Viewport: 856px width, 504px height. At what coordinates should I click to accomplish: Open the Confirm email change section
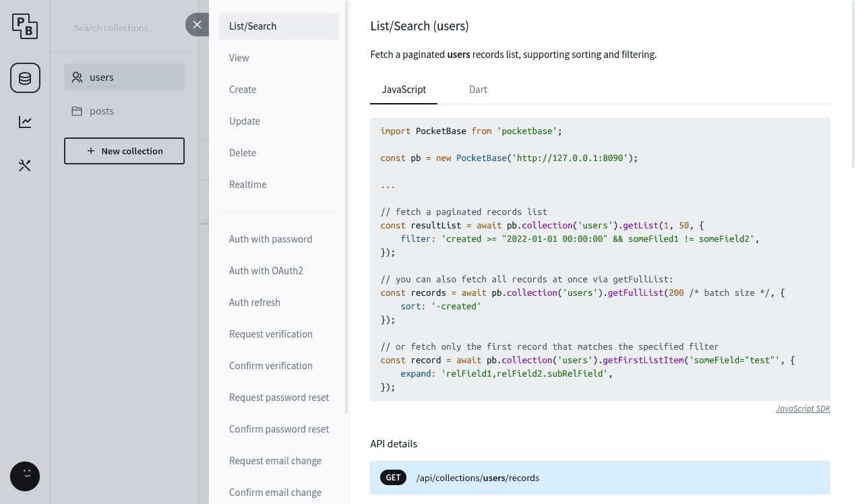279,493
